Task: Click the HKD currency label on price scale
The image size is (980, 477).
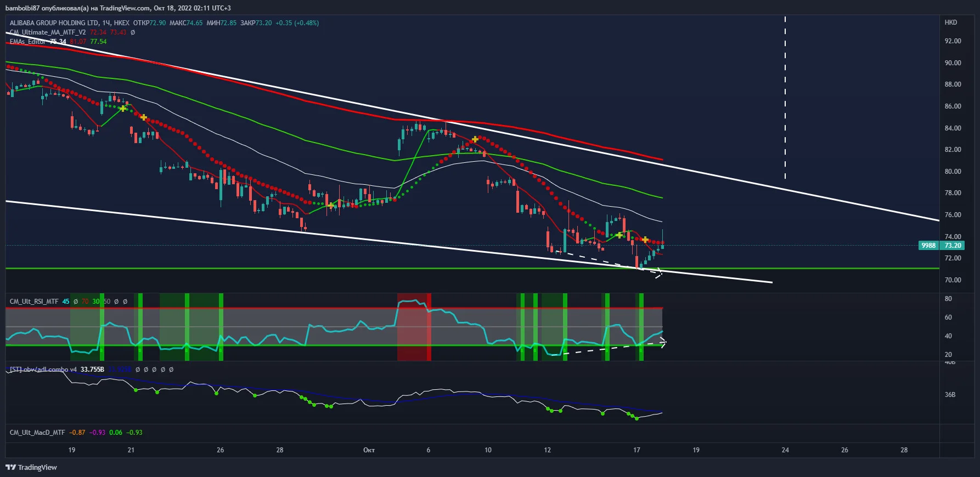Action: point(951,22)
